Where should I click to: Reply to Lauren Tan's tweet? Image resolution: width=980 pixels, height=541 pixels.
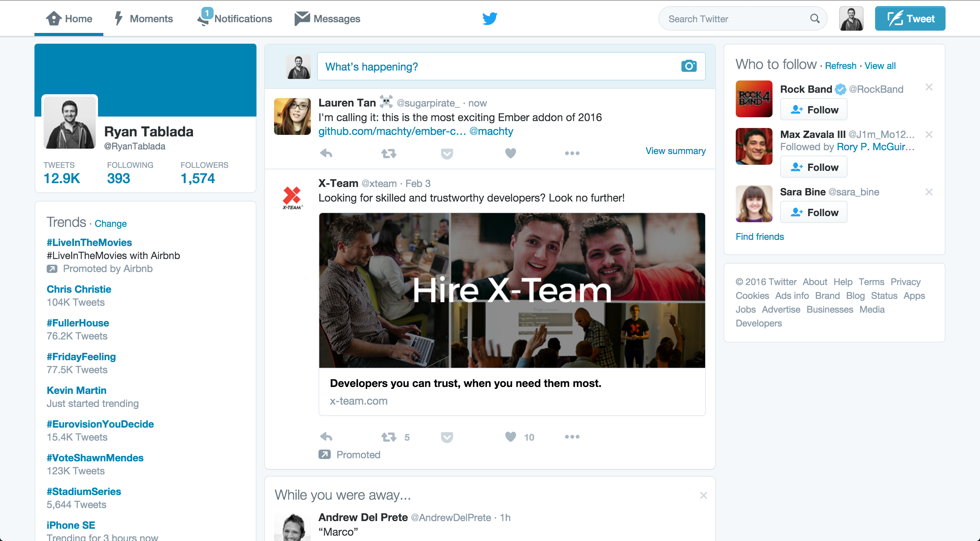coord(326,153)
